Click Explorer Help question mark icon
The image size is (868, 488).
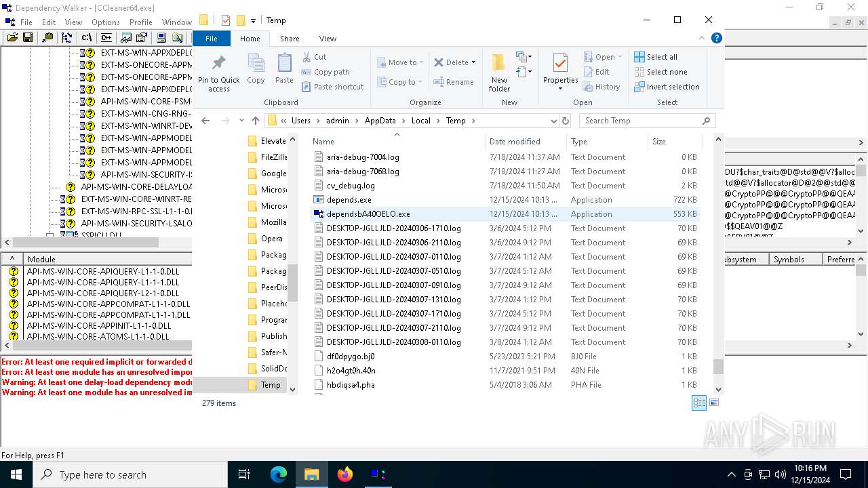(x=716, y=39)
